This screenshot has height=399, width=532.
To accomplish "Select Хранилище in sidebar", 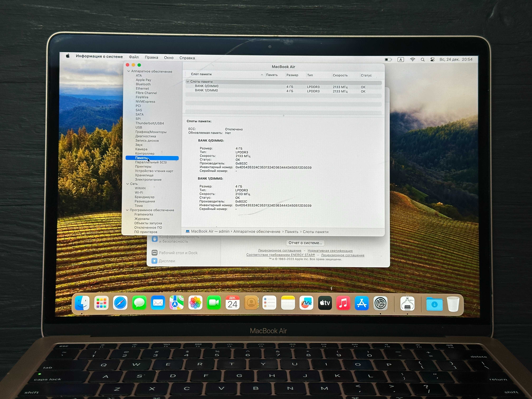I will point(144,175).
